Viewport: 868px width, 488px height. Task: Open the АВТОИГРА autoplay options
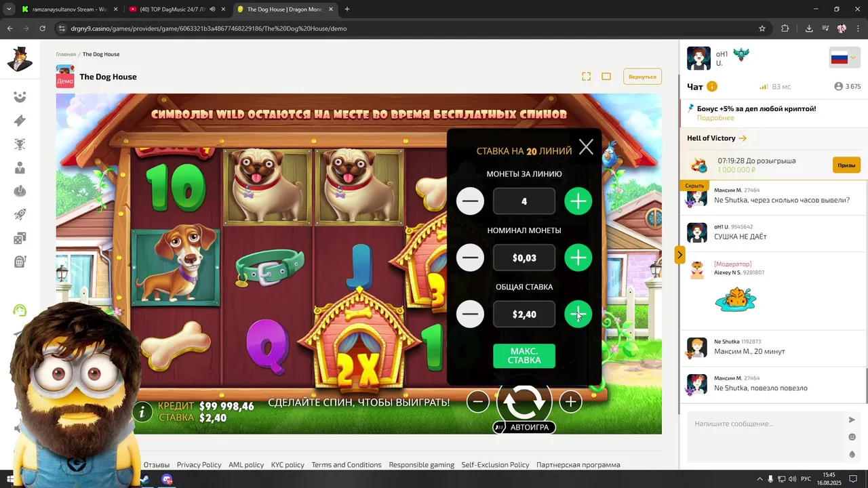(x=524, y=427)
